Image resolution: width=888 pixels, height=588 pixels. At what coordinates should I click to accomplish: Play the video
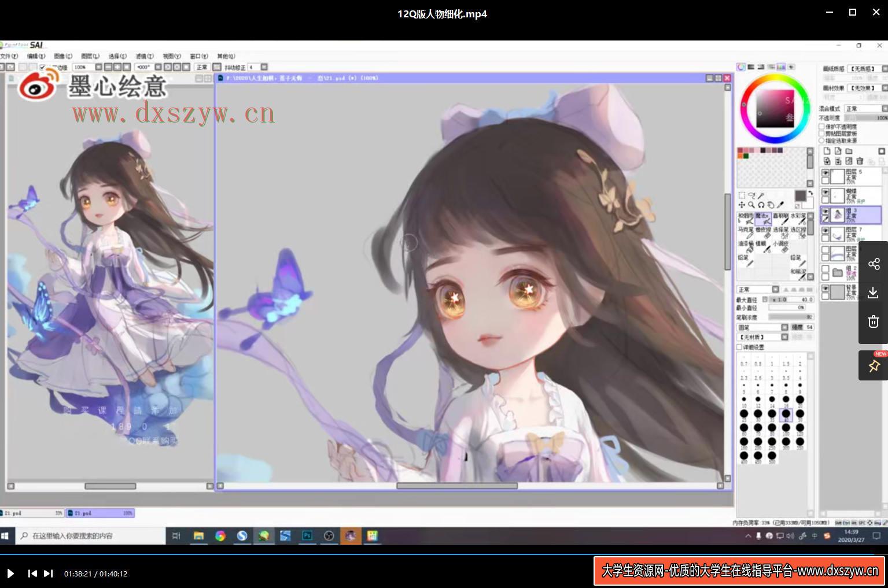coord(10,574)
